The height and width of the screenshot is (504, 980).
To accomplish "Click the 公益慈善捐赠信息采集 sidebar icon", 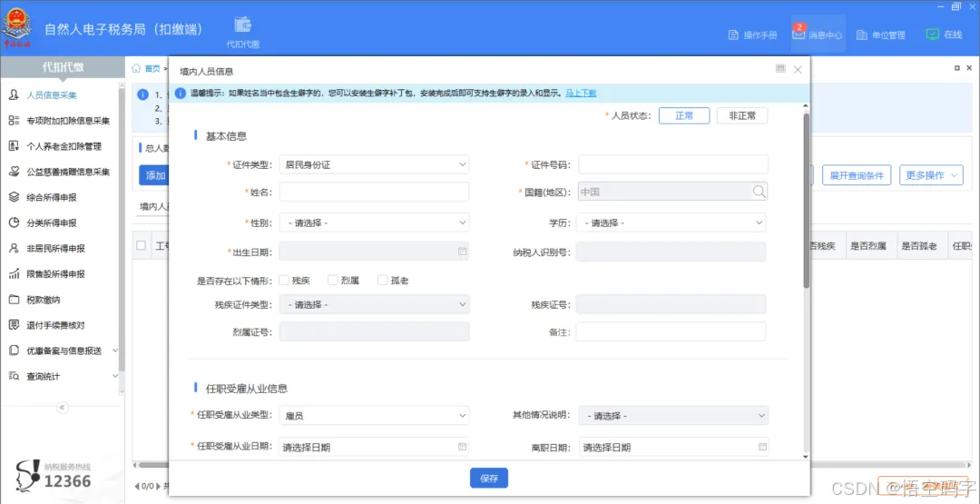I will pyautogui.click(x=14, y=172).
